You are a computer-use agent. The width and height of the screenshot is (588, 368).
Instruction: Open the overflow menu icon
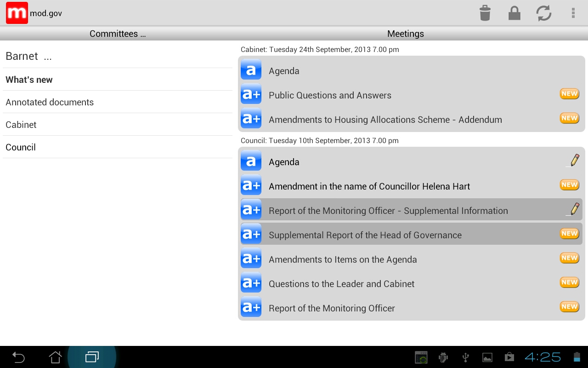[x=573, y=13]
